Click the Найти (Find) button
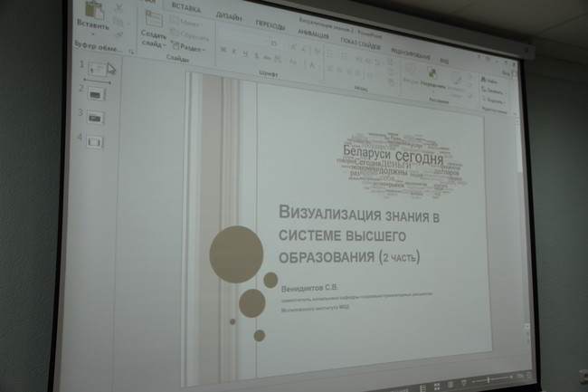This screenshot has height=392, width=588. [489, 81]
